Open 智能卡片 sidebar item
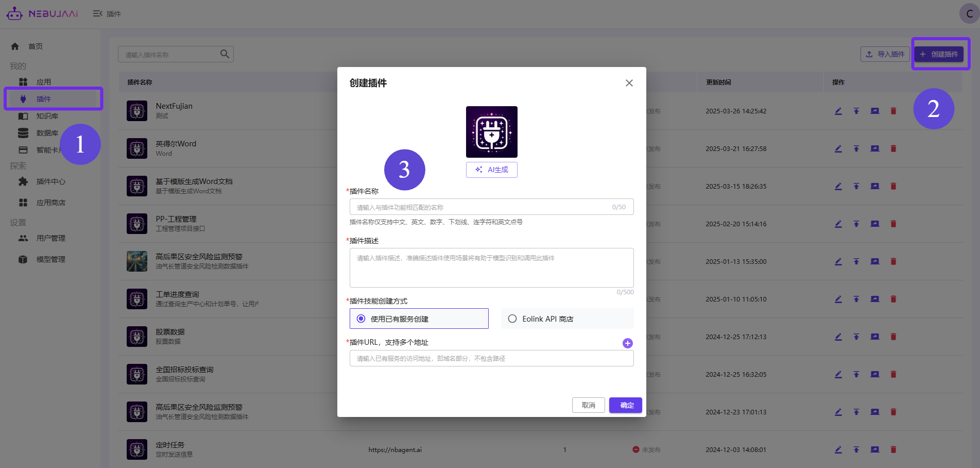 point(48,149)
